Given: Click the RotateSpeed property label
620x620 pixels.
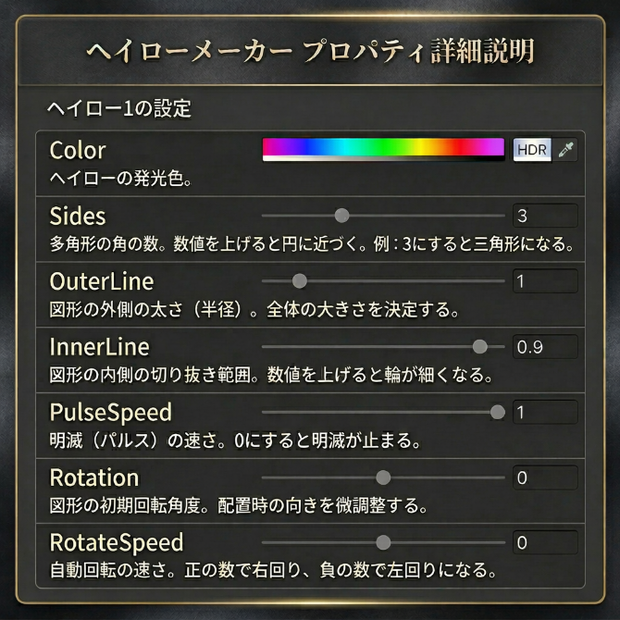Looking at the screenshot, I should [117, 542].
